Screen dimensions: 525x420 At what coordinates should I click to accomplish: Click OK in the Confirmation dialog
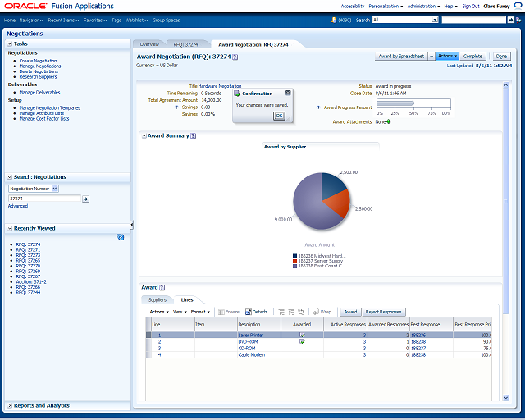279,116
